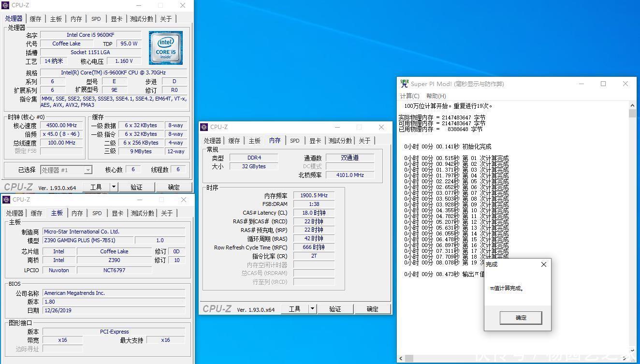Open the 计算(C) menu in Super PI
Viewport: 640px width, 364px height.
point(410,96)
